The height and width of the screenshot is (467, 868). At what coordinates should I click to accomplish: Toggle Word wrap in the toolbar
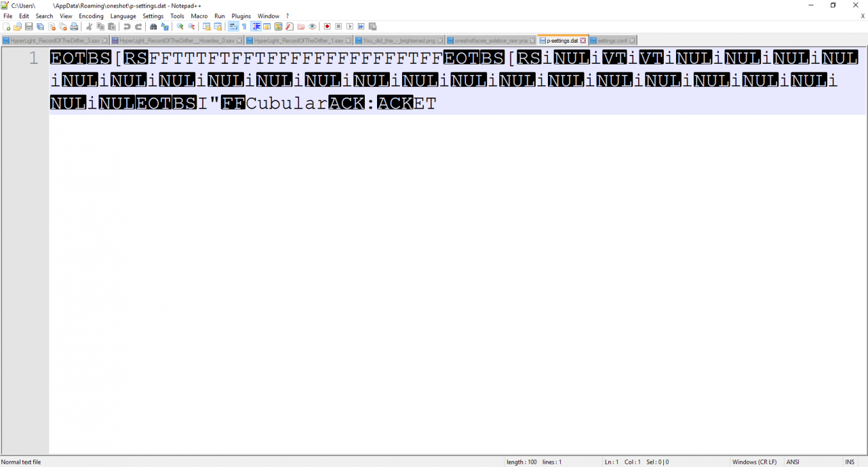233,27
